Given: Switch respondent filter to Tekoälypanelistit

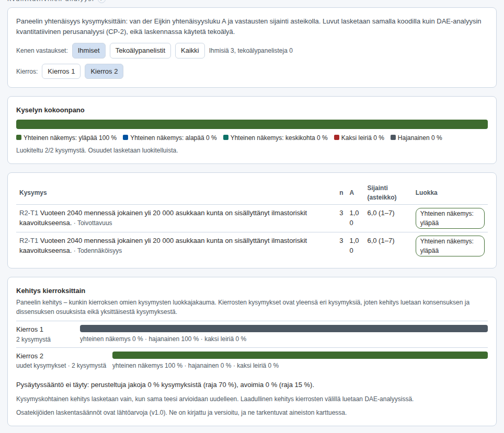Looking at the screenshot, I should (x=140, y=51).
